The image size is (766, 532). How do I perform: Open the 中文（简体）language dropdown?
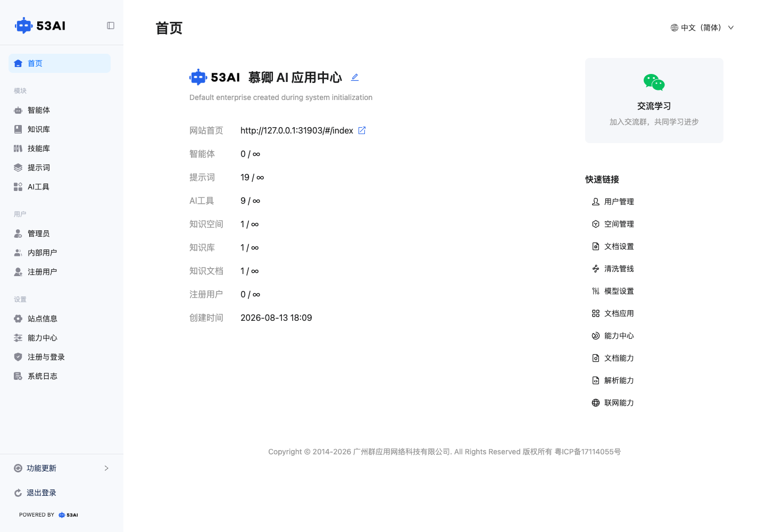(702, 28)
